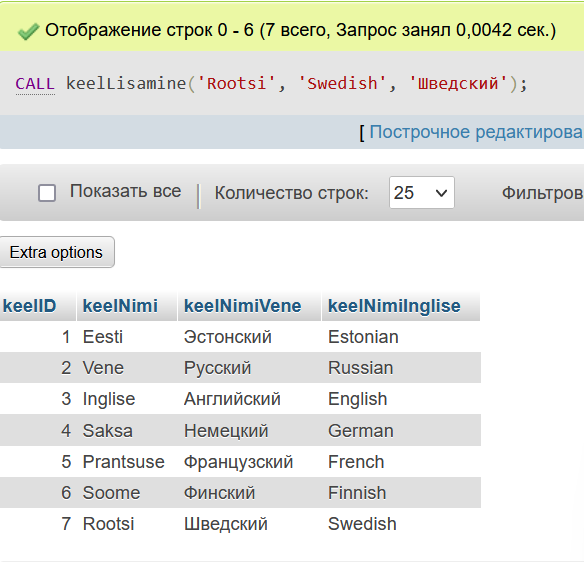
Task: Sort by the keelNimiInglise column header
Action: [394, 306]
